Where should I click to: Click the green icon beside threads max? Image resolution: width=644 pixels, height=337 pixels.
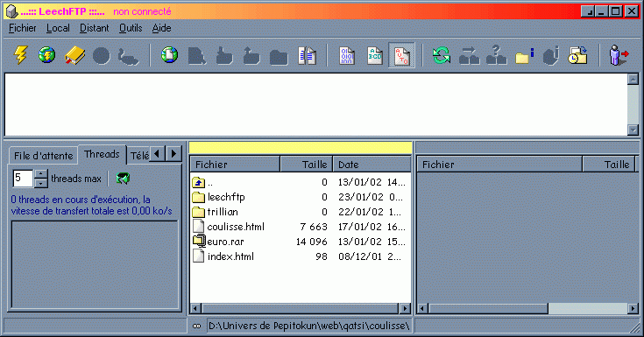point(123,179)
